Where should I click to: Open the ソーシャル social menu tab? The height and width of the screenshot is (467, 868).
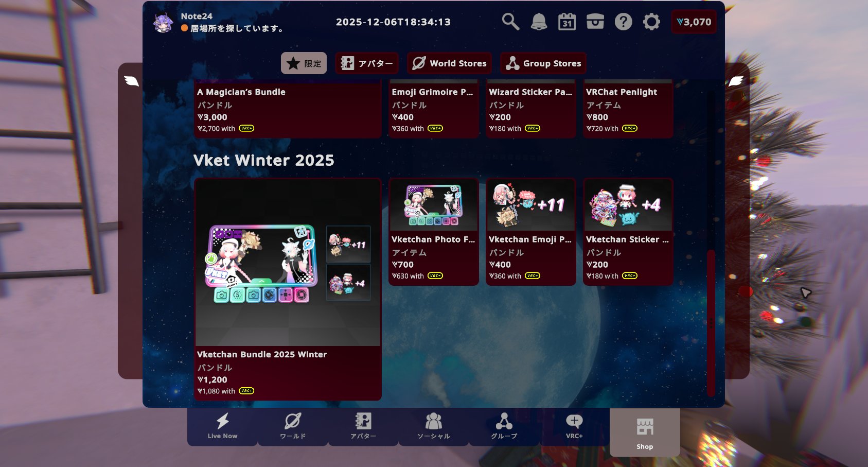point(433,426)
